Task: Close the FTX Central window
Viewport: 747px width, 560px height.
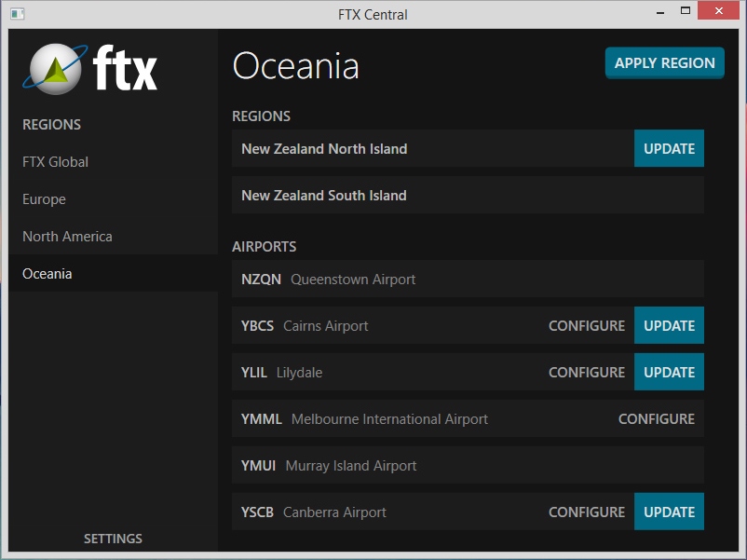Action: pos(718,10)
